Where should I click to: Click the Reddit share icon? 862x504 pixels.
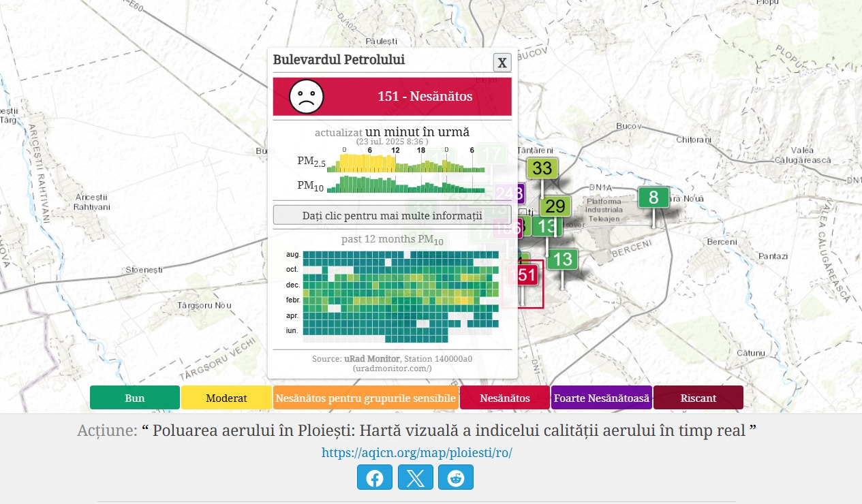pos(455,477)
